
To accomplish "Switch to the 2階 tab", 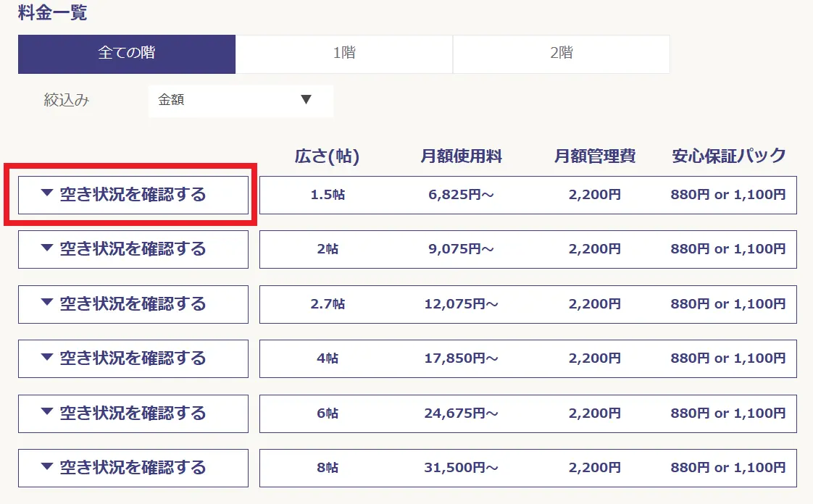I will pos(561,54).
